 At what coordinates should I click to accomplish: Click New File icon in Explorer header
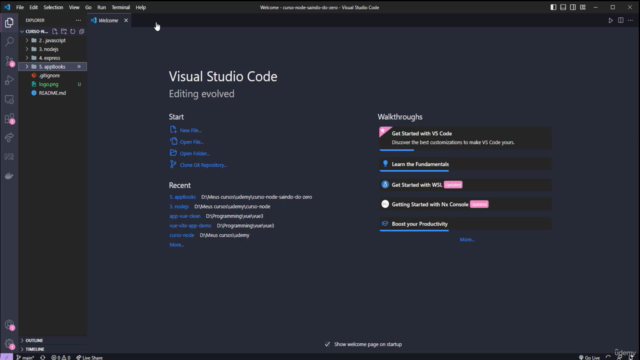tap(55, 31)
